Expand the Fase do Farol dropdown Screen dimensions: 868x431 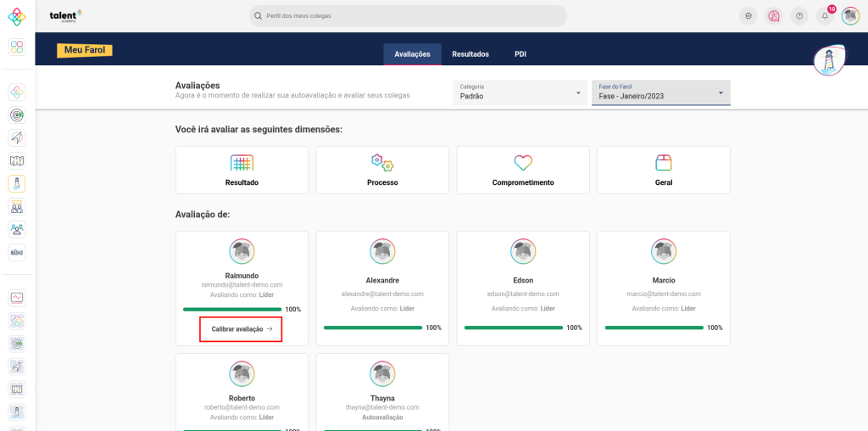point(660,92)
